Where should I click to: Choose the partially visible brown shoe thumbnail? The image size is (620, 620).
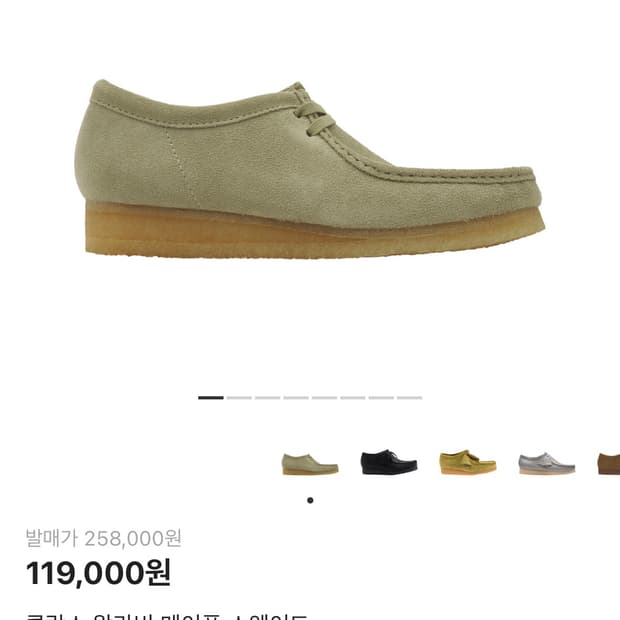click(x=609, y=464)
